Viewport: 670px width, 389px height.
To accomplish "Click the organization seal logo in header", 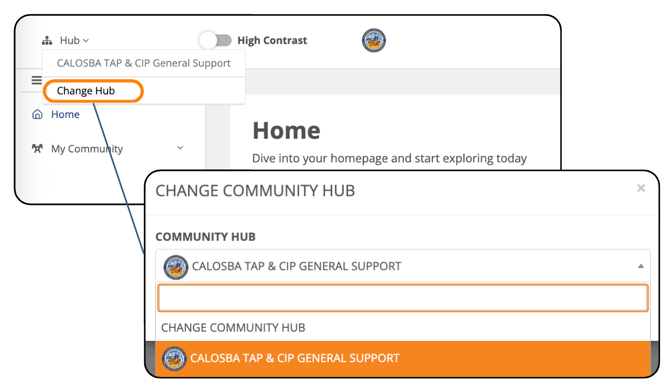I will [374, 41].
